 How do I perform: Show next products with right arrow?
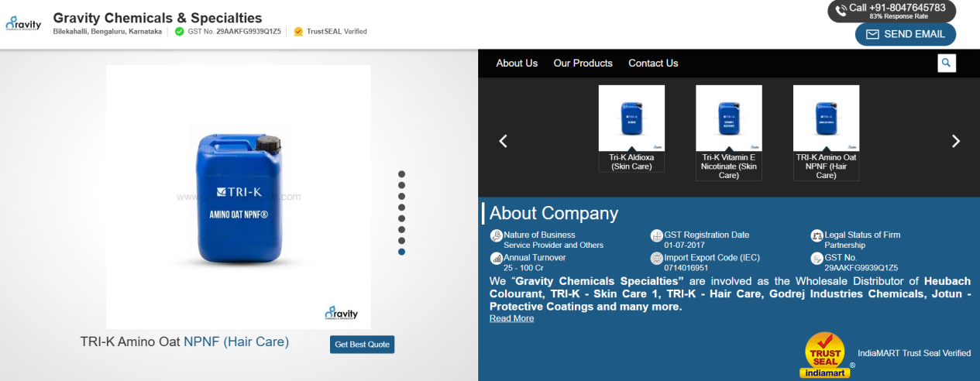click(955, 141)
